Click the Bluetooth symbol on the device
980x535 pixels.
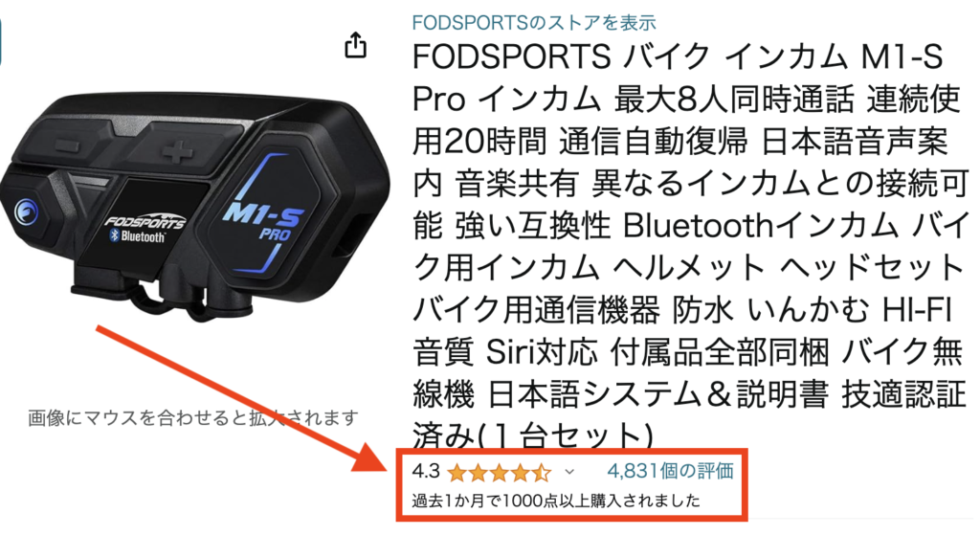click(115, 235)
